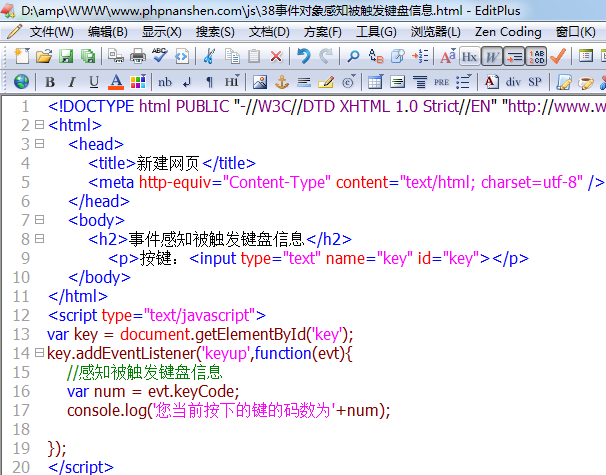Screen dimensions: 606x475
Task: Insert line break tag icon
Action: click(187, 82)
